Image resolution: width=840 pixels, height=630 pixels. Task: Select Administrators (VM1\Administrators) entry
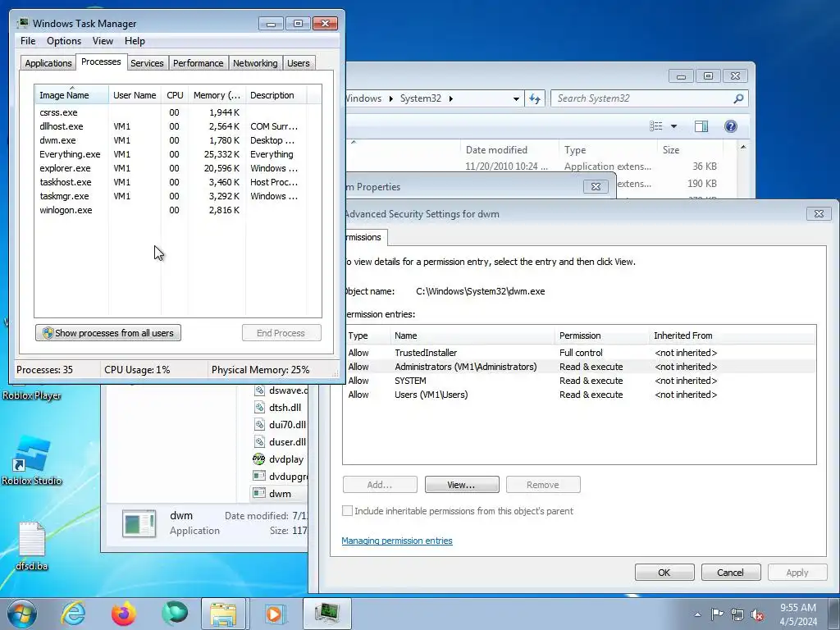click(x=580, y=367)
